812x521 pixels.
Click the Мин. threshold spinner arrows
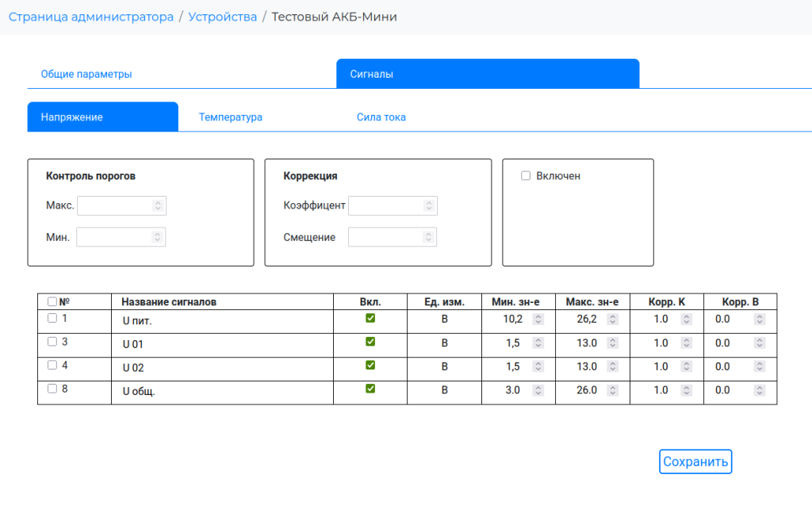pos(158,237)
